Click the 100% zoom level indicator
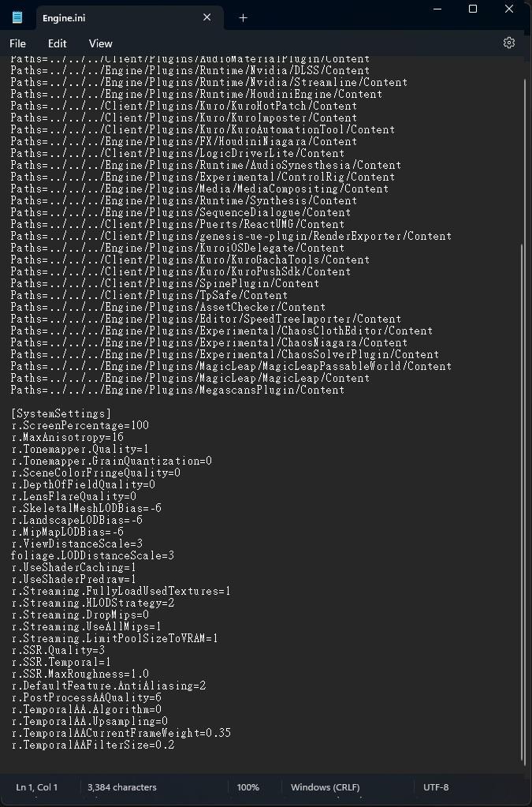The height and width of the screenshot is (807, 532). [248, 787]
